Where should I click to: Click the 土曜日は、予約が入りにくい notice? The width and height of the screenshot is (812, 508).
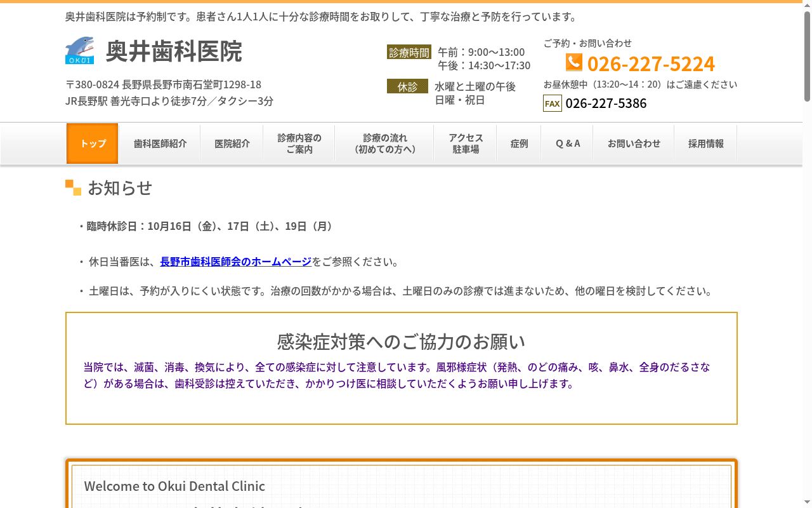[x=397, y=291]
